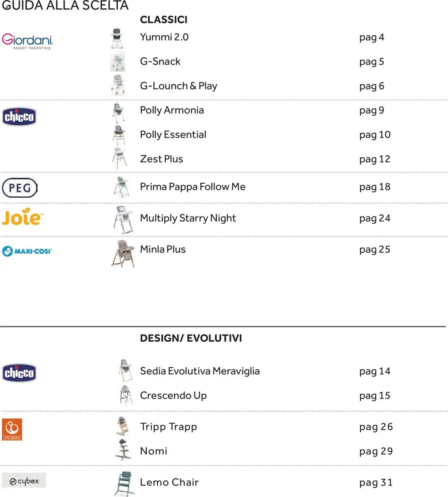The width and height of the screenshot is (448, 497).
Task: Open the green G-Snack high chair thumbnail
Action: [118, 62]
